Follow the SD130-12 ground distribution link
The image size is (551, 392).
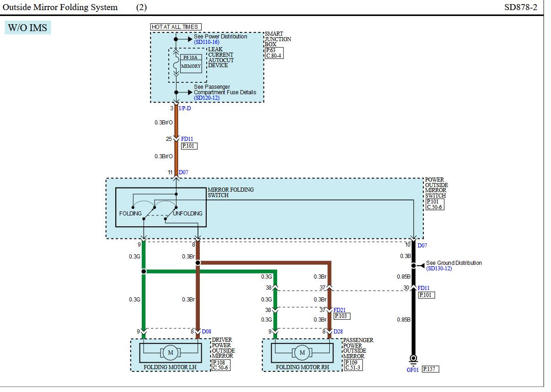[x=439, y=268]
